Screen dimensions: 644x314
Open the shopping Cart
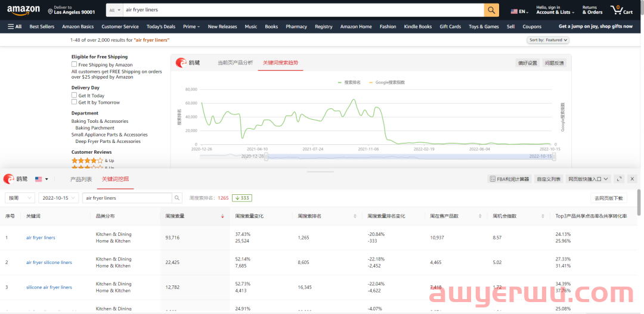(x=621, y=10)
